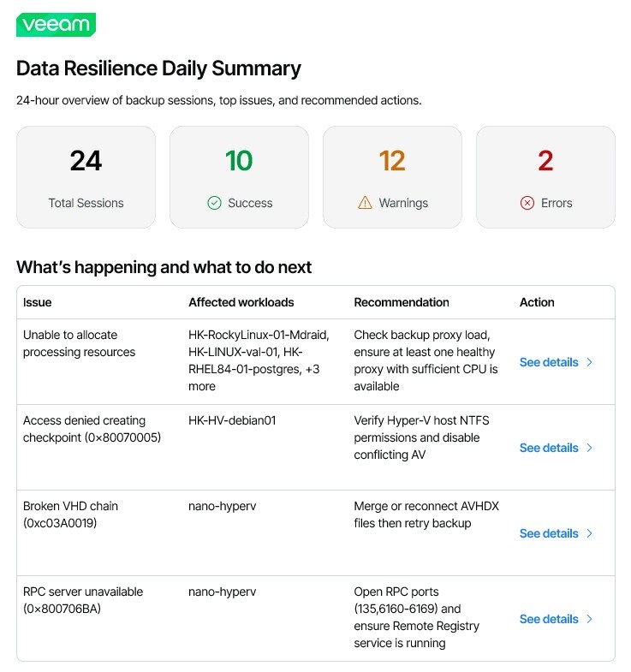Click the red Errors cross icon
Image resolution: width=631 pixels, height=672 pixels.
pos(527,203)
